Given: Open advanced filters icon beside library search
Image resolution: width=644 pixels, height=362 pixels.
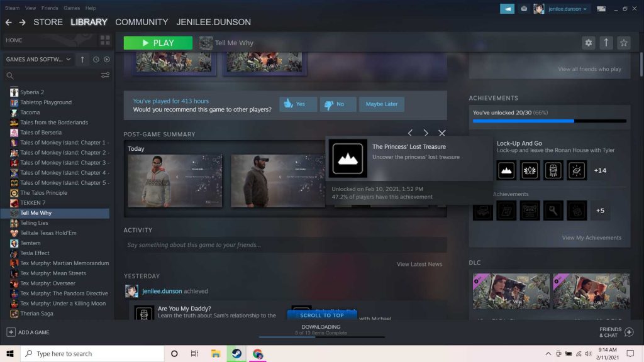Looking at the screenshot, I should pyautogui.click(x=105, y=75).
